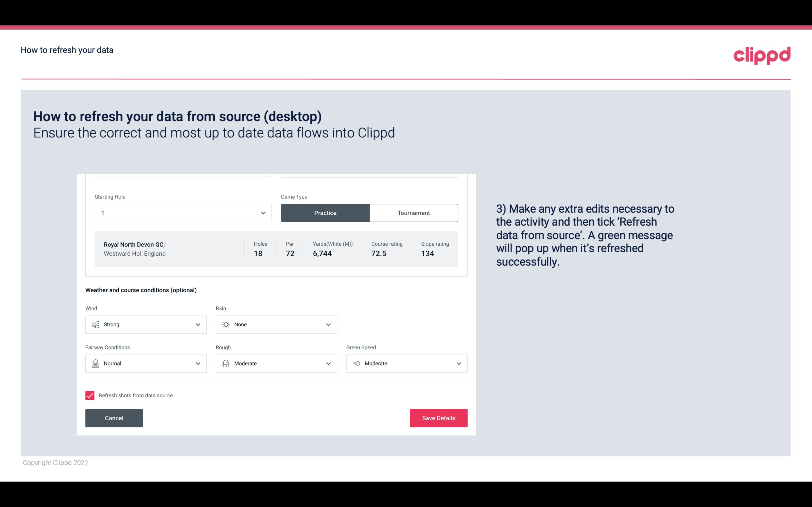Click the wind condition strong icon
This screenshot has height=507, width=812.
point(95,324)
